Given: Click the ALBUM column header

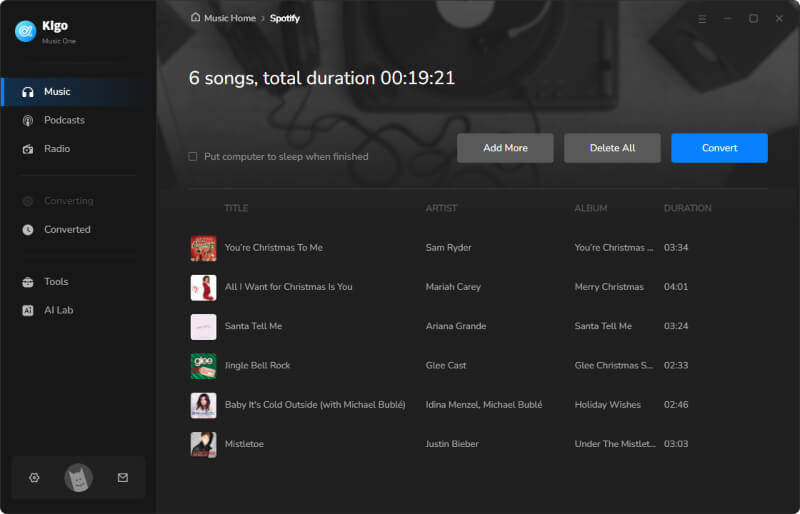Looking at the screenshot, I should click(x=591, y=208).
